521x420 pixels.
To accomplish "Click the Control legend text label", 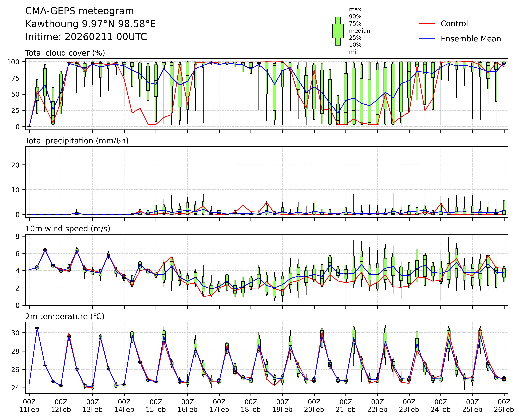I will click(x=454, y=24).
